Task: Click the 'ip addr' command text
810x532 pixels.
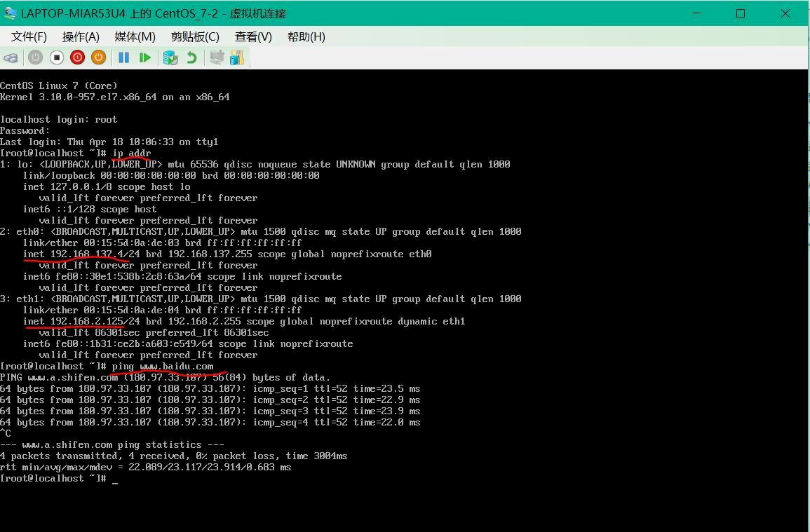Action: [132, 154]
